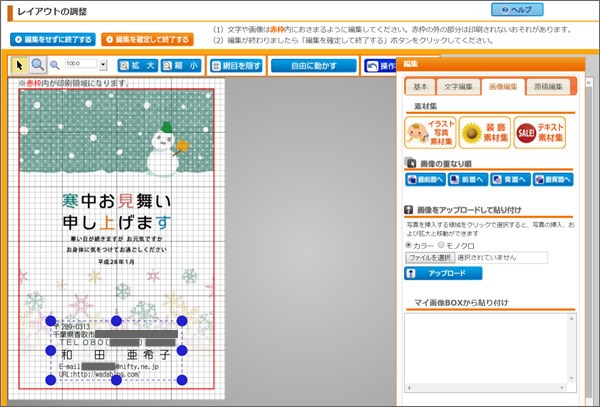Click the snowman illustration on the card
600x407 pixels.
tap(165, 149)
